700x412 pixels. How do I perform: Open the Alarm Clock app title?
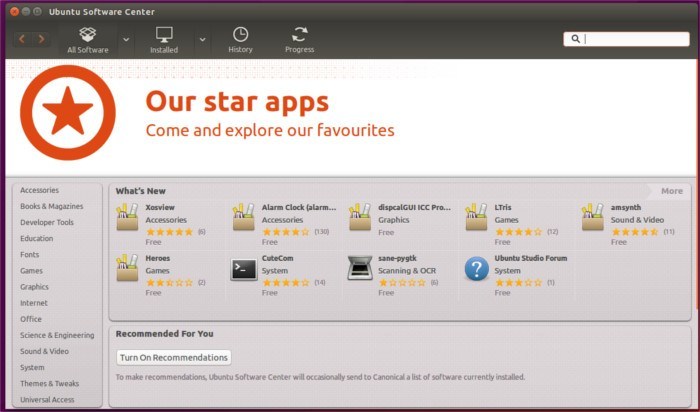[x=299, y=207]
